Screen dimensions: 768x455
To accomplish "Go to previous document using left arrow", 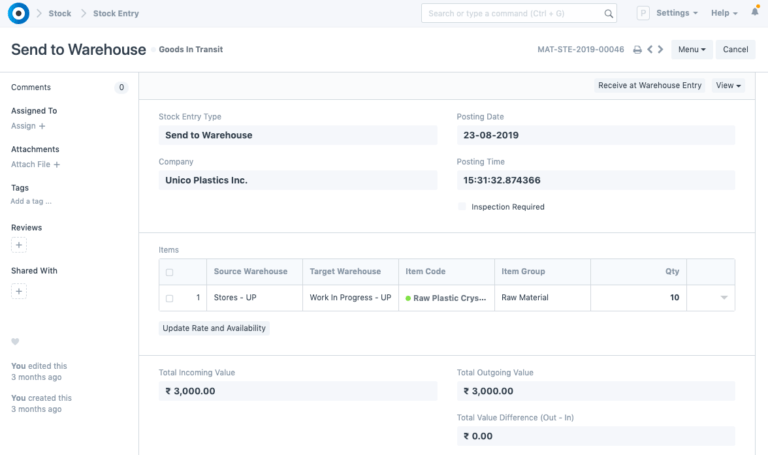I will pyautogui.click(x=650, y=49).
